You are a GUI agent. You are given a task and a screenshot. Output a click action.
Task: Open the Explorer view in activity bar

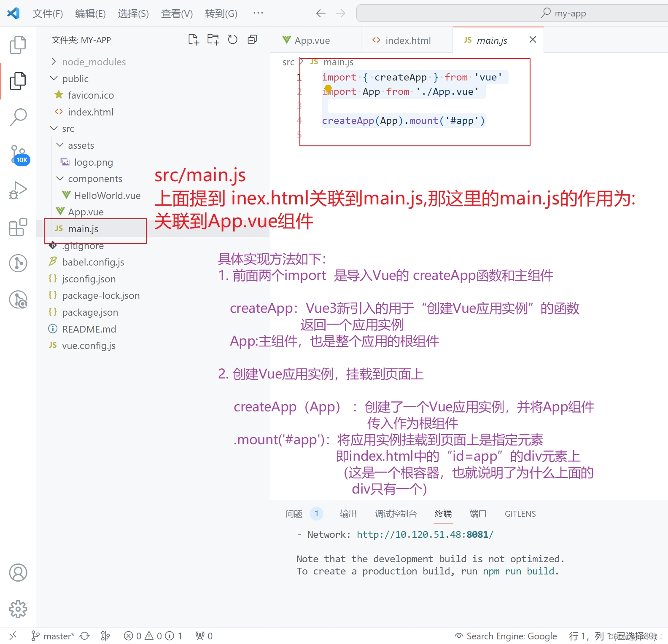point(18,81)
